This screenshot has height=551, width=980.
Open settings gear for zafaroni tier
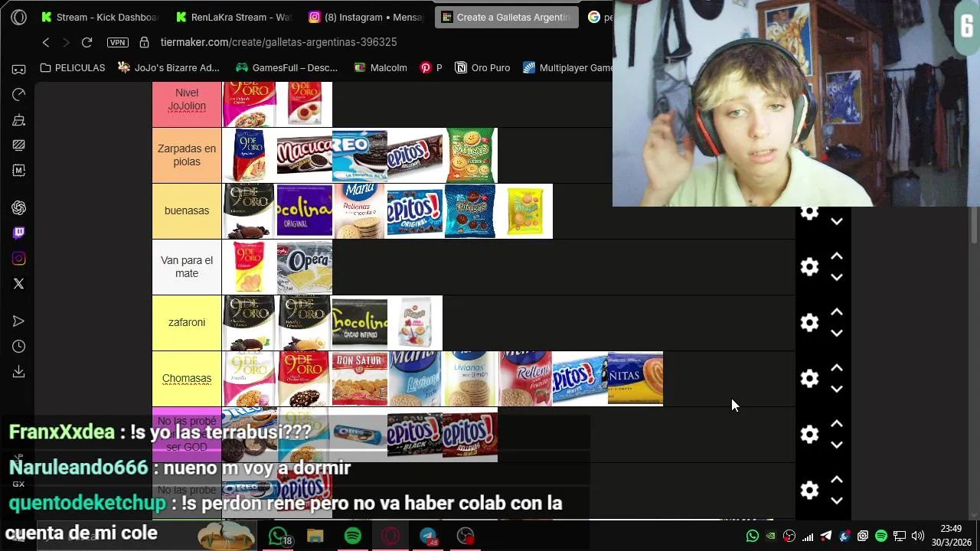coord(809,322)
